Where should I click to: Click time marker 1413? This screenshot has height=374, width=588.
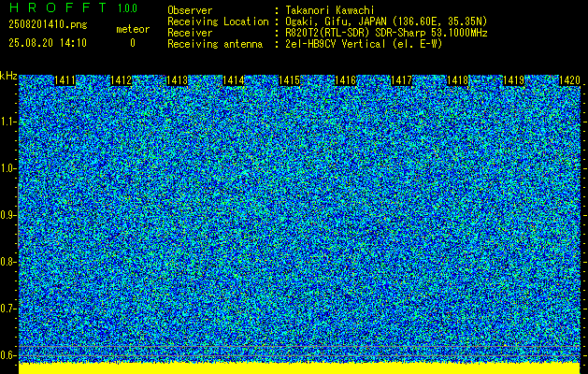click(x=177, y=80)
